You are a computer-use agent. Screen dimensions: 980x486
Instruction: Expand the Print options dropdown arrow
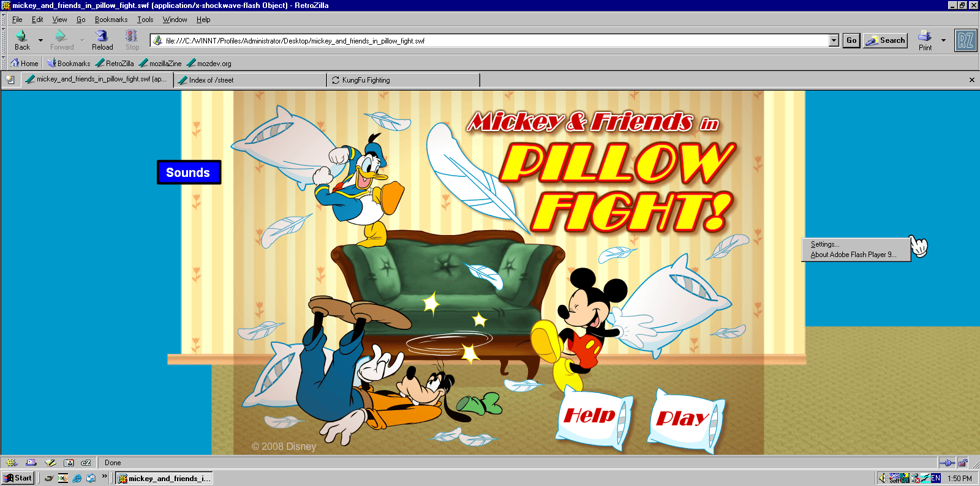click(943, 40)
